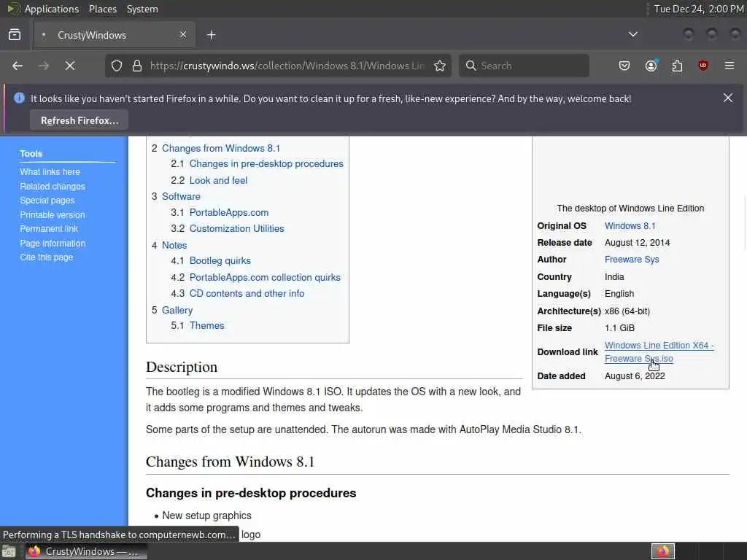
Task: Jump to Changes in pre-desktop procedures
Action: [266, 164]
